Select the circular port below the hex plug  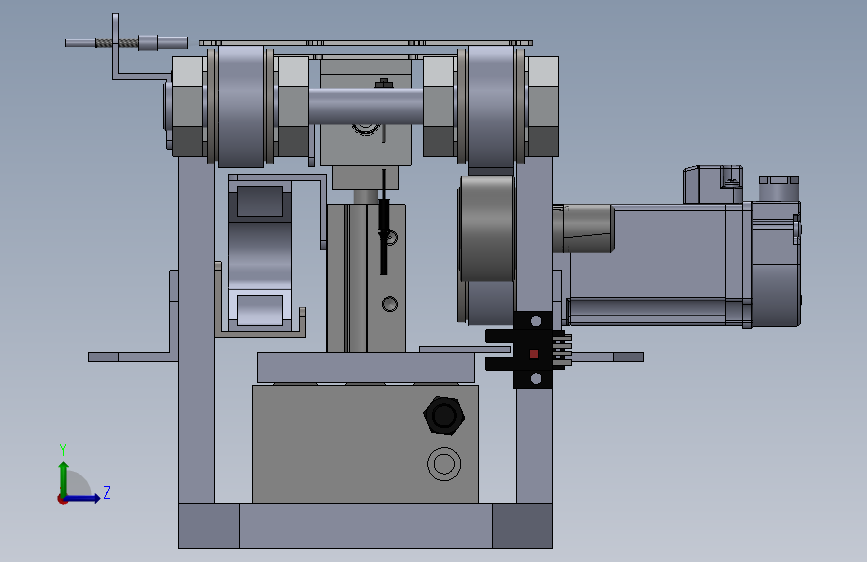[444, 464]
